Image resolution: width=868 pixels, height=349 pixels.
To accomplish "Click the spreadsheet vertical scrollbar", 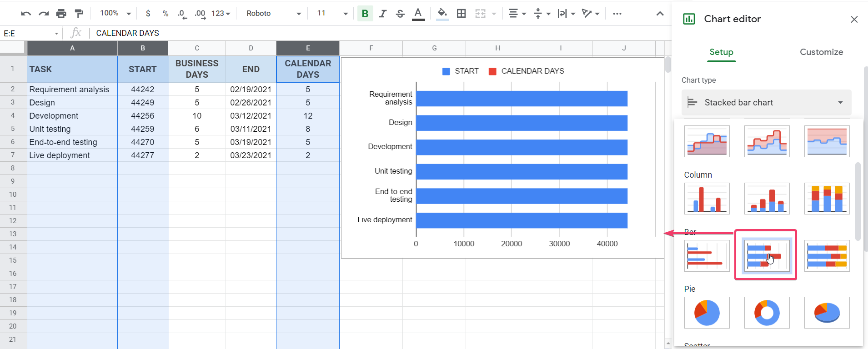I will [x=668, y=65].
